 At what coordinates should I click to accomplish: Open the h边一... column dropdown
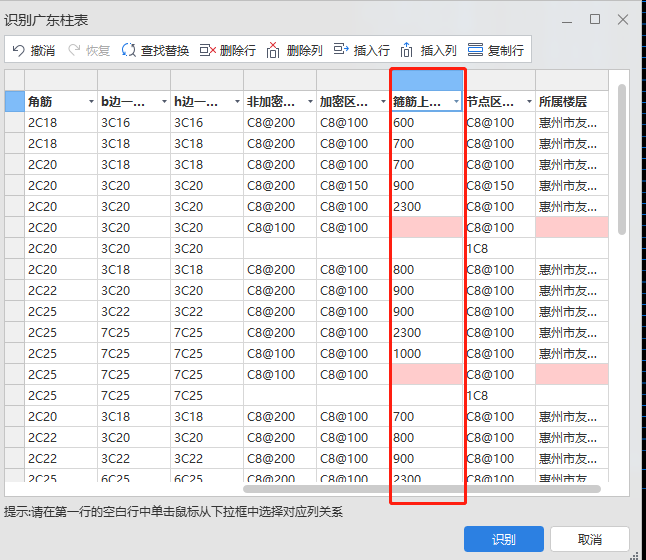click(x=237, y=101)
